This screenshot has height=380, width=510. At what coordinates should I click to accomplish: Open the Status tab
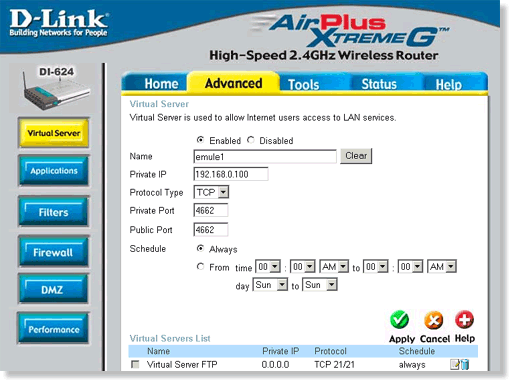pyautogui.click(x=379, y=84)
